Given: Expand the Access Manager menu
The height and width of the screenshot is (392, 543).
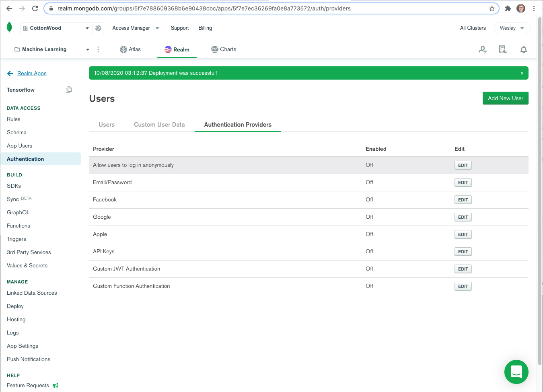Looking at the screenshot, I should click(x=136, y=28).
